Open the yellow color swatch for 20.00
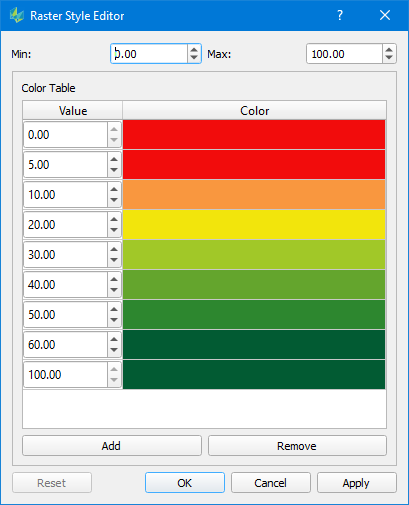409x505 pixels. tap(254, 225)
